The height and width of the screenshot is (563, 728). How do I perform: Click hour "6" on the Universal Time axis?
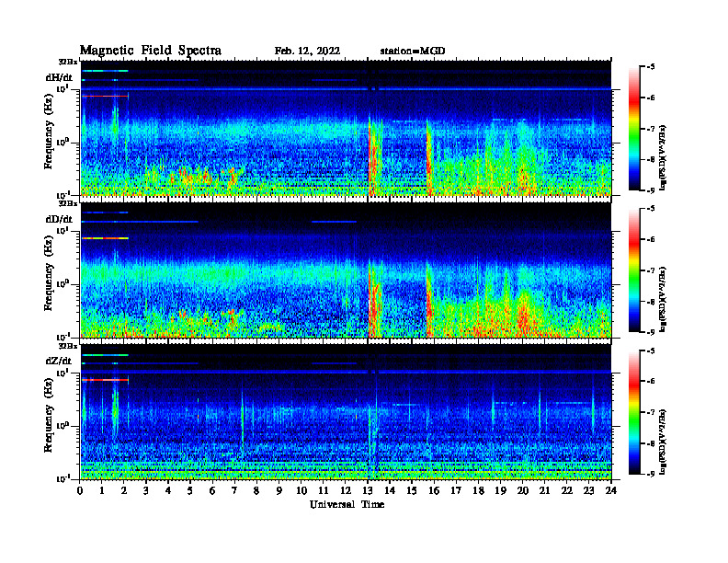click(212, 490)
